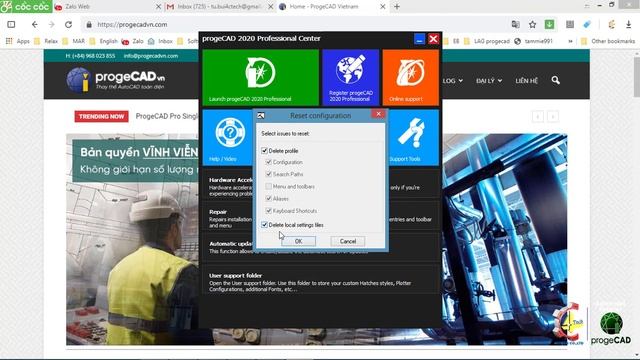Viewport: 640px width, 360px height.
Task: Open the Apps bookmarks shortcut
Action: [x=18, y=41]
